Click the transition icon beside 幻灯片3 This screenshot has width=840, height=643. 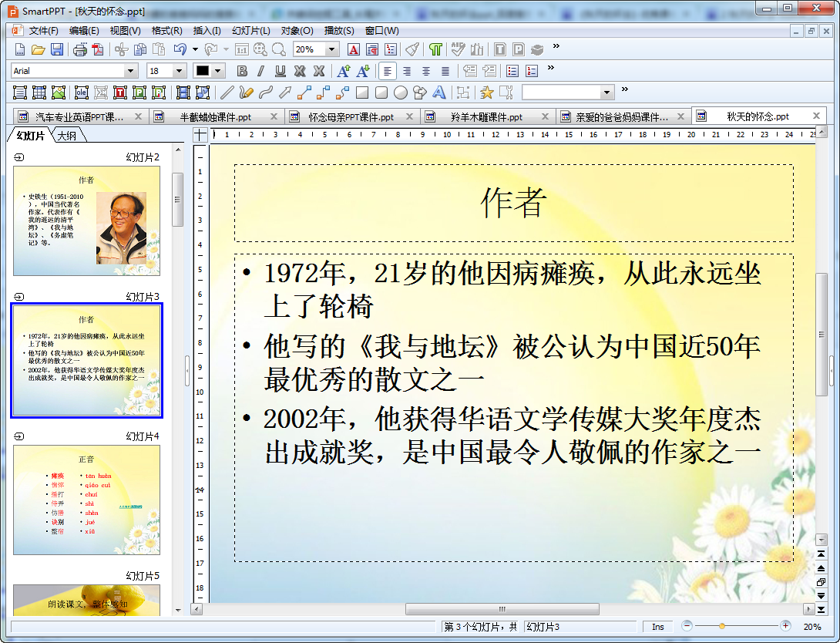pyautogui.click(x=18, y=297)
